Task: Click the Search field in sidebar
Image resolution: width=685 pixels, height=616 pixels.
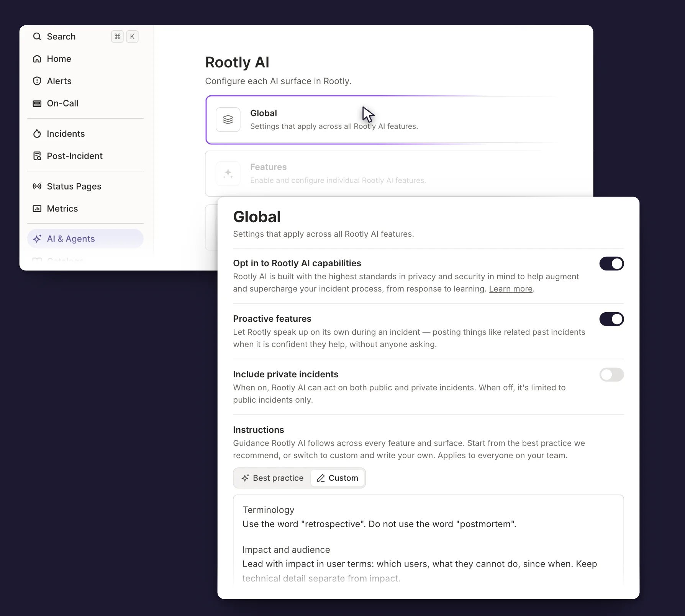Action: click(x=85, y=36)
